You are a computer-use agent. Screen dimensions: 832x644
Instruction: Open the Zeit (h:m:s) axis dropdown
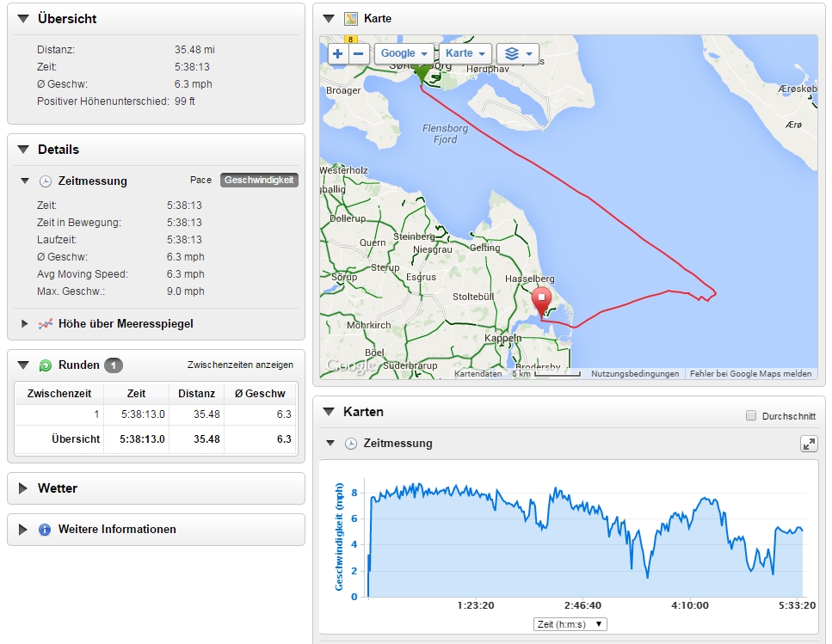(570, 624)
